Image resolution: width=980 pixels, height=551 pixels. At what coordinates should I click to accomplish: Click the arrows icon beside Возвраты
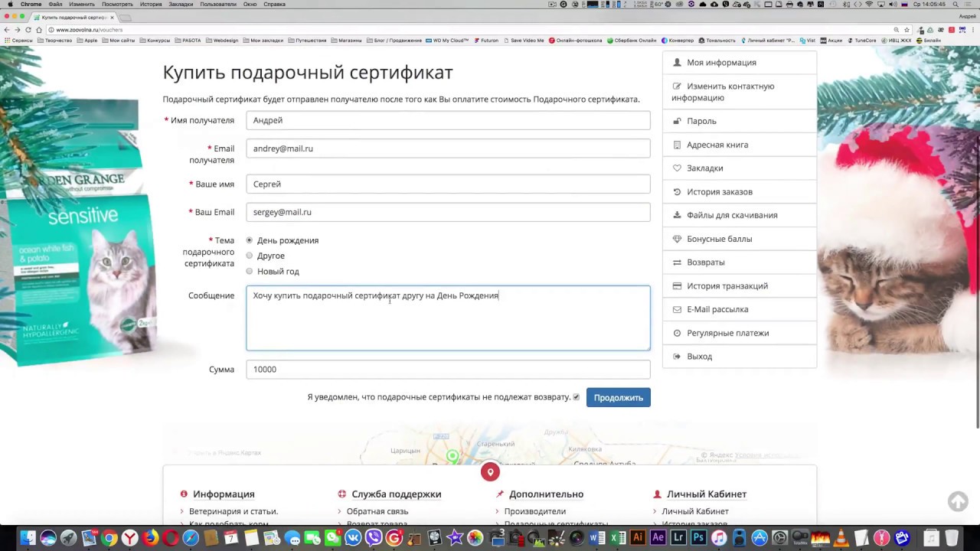(677, 262)
